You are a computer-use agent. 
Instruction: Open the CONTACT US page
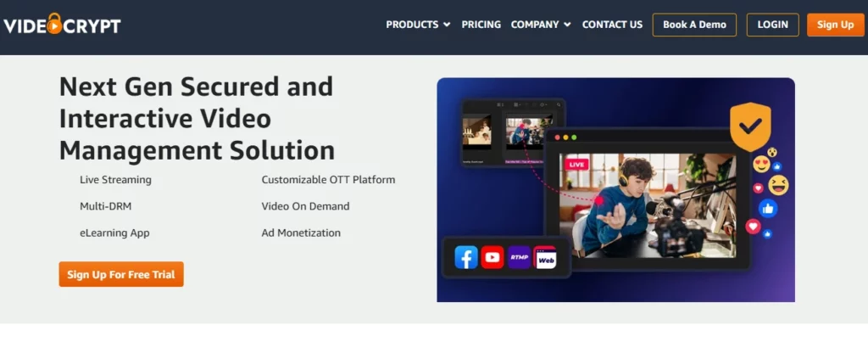click(612, 25)
